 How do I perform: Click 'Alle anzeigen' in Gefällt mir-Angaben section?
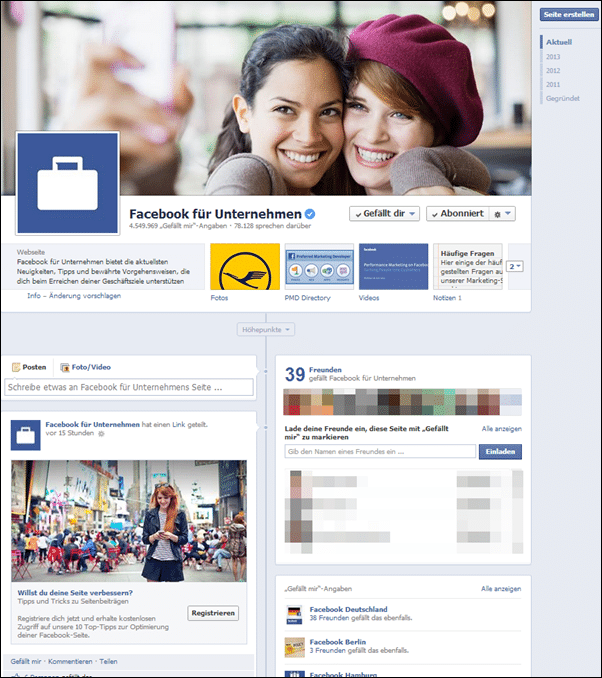coord(501,589)
